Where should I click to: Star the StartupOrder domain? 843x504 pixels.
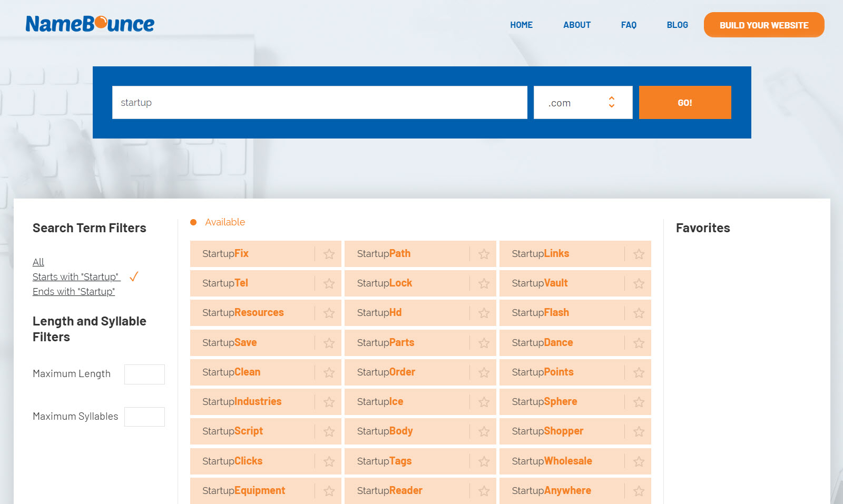(484, 373)
